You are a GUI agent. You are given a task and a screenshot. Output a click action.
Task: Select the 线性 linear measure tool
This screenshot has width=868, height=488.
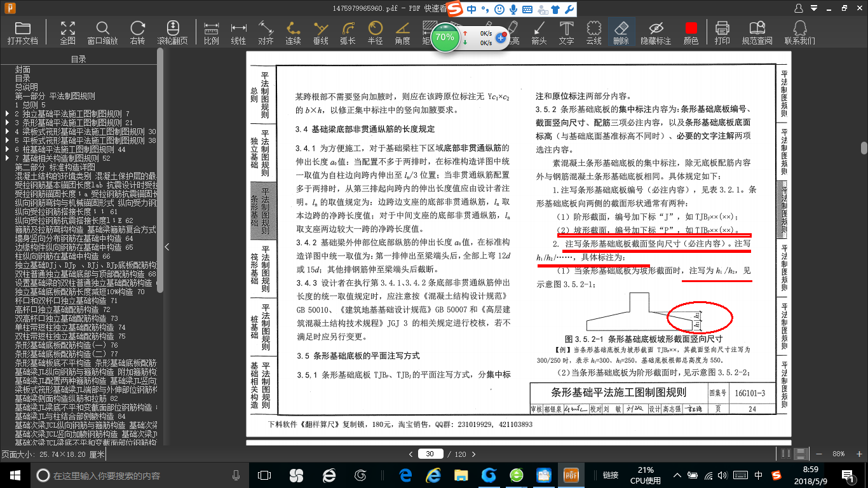(x=238, y=33)
